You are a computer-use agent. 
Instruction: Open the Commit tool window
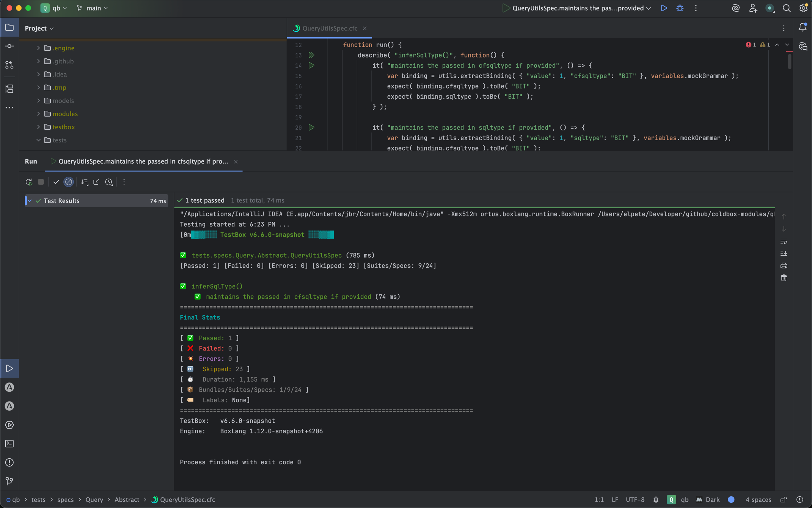pos(10,46)
